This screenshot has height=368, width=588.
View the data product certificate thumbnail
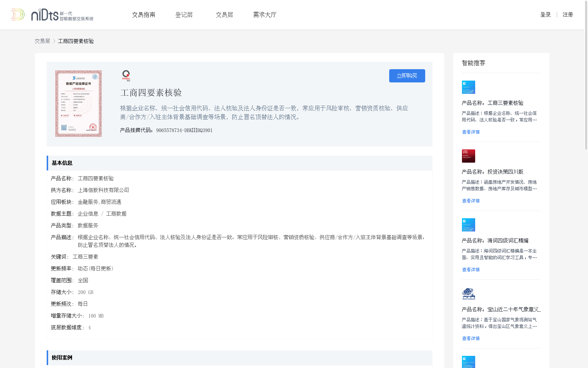click(x=78, y=104)
